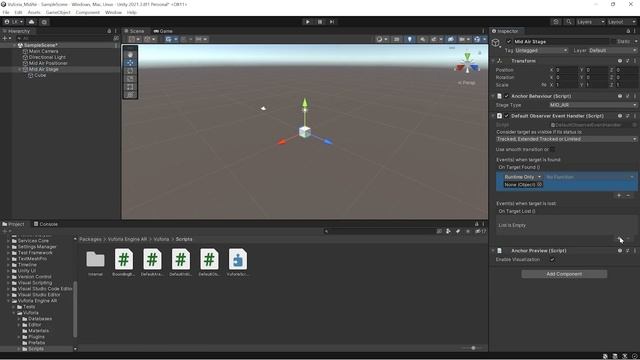Open the global search magnifier icon
The image size is (640, 360).
click(569, 22)
